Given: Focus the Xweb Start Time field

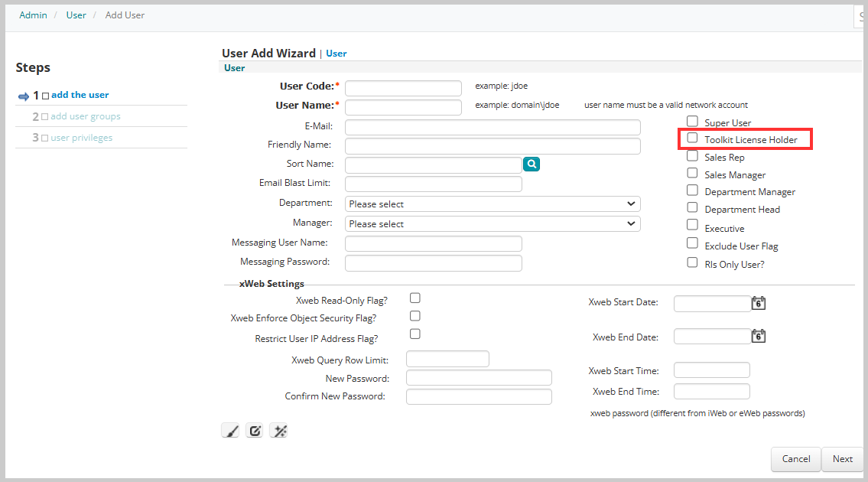Looking at the screenshot, I should 712,370.
